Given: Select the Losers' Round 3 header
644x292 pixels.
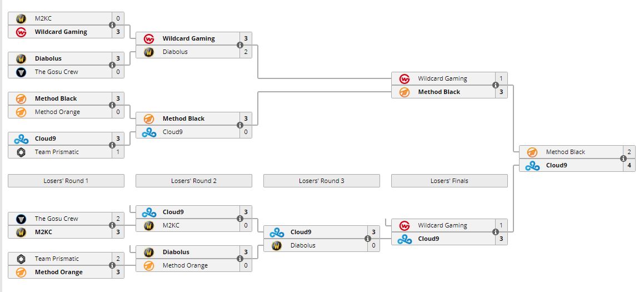Looking at the screenshot, I should tap(322, 181).
